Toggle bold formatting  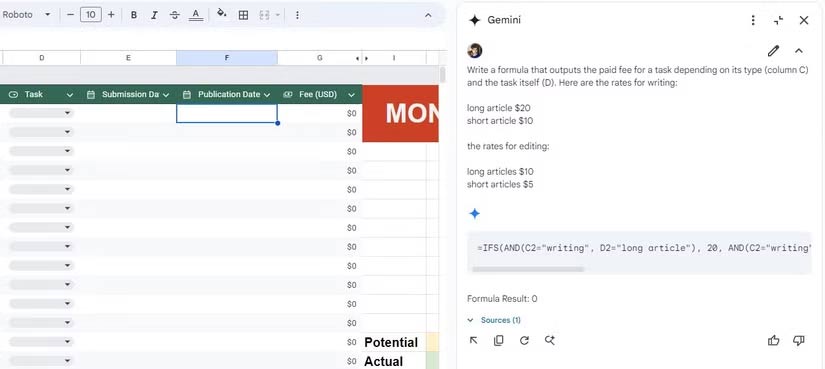pyautogui.click(x=134, y=15)
